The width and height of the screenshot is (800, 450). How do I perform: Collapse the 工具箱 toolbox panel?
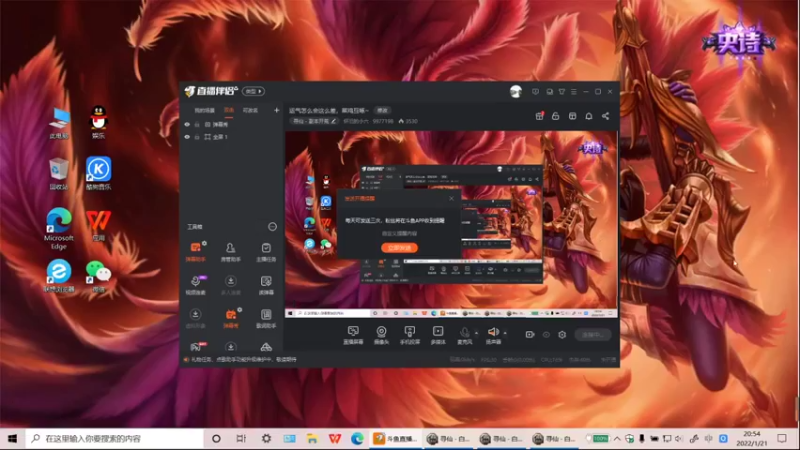click(272, 227)
